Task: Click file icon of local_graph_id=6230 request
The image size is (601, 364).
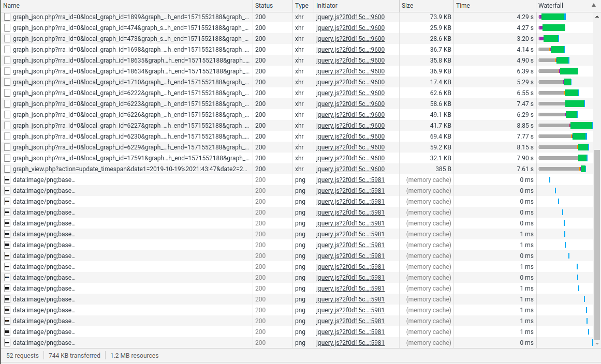Action: (x=7, y=136)
